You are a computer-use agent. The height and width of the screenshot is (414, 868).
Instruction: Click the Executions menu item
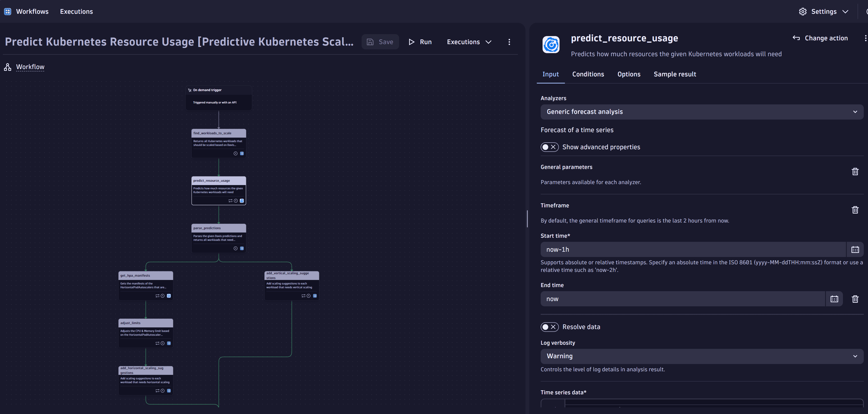[x=76, y=11]
